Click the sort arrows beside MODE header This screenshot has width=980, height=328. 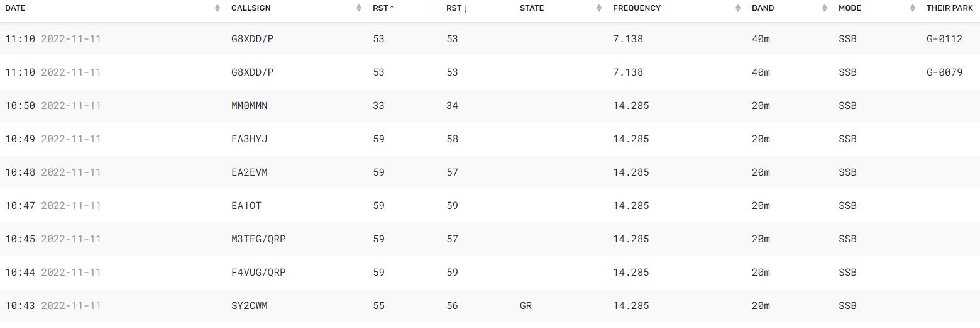(913, 8)
